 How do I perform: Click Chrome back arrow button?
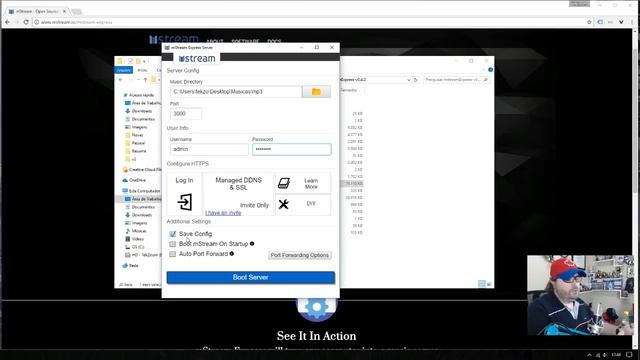coord(8,22)
